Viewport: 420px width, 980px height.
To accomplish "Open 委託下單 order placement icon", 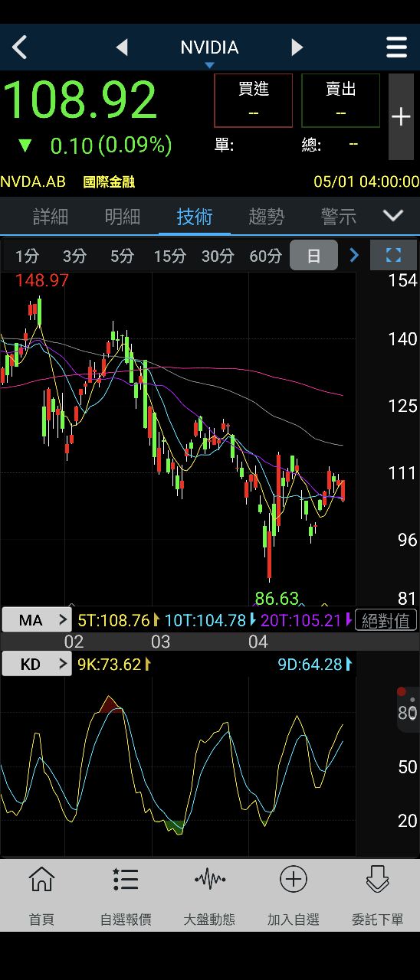I will pos(377,896).
